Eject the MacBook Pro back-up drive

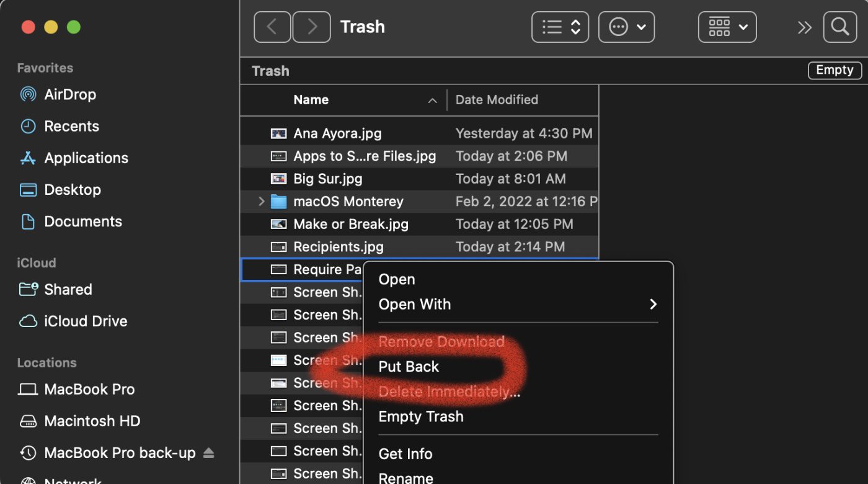209,453
